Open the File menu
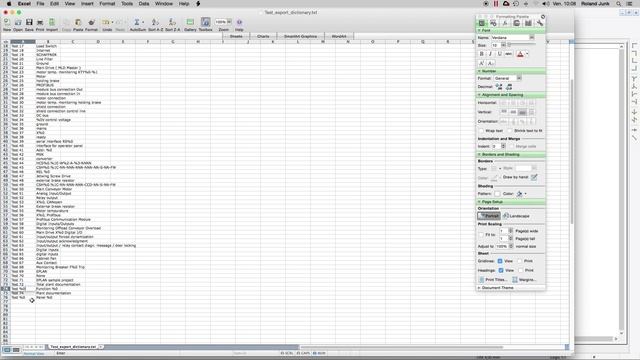Image resolution: width=640 pixels, height=360 pixels. [x=40, y=4]
